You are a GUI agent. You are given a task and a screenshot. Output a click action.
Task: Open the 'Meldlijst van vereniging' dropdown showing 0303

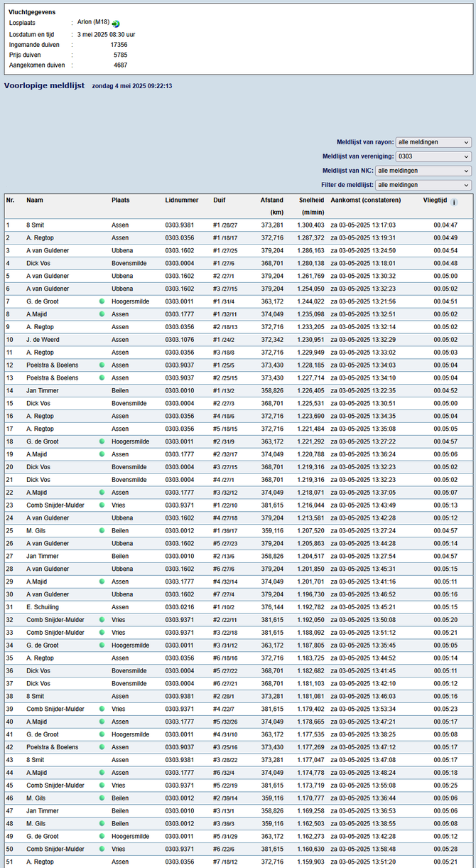click(x=433, y=156)
